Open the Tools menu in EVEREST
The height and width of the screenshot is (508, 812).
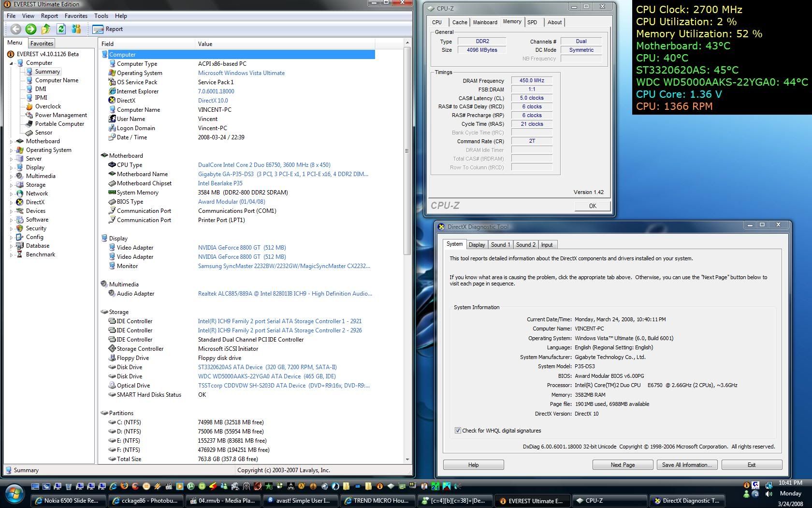coord(101,15)
